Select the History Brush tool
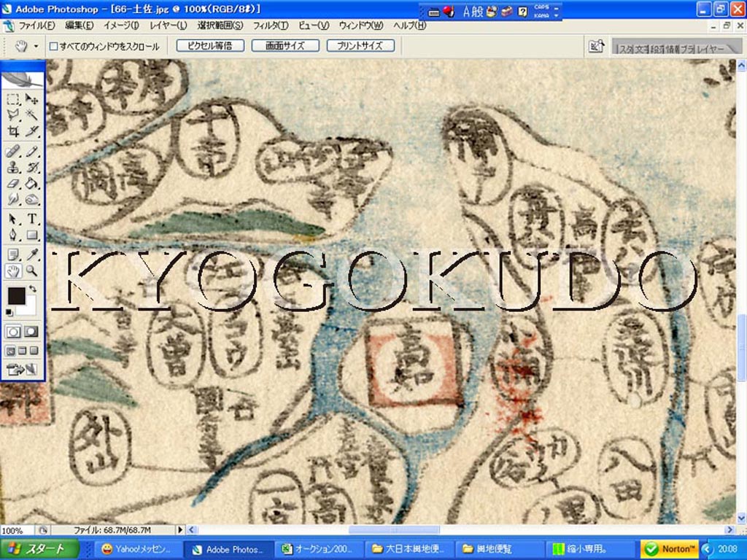The image size is (747, 560). pos(31,168)
